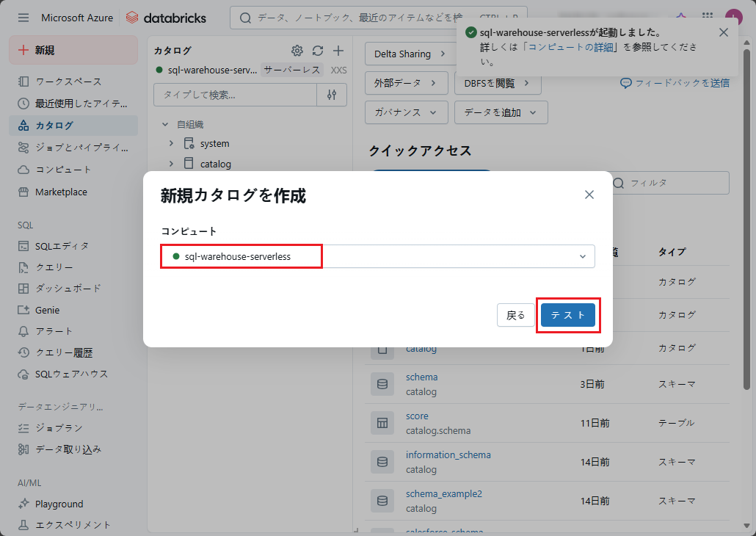This screenshot has height=536, width=756.
Task: Close the 新規カタログを作成 dialog
Action: click(589, 195)
